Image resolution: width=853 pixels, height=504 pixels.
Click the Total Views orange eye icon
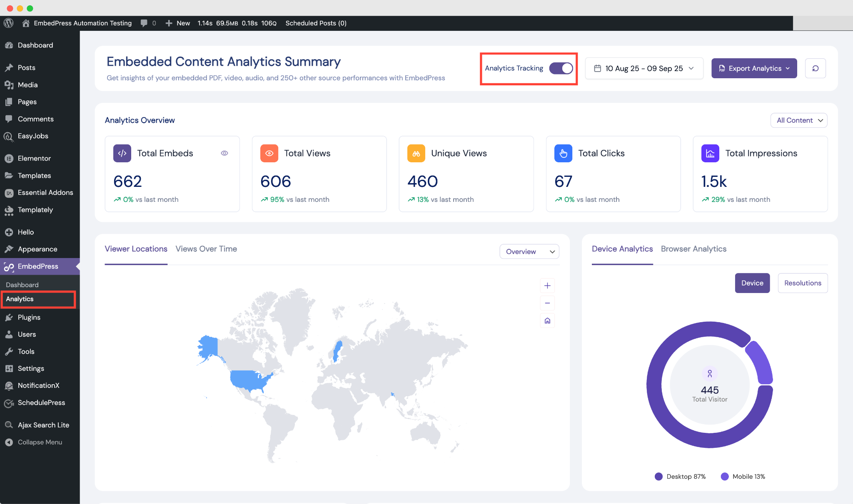pos(269,153)
